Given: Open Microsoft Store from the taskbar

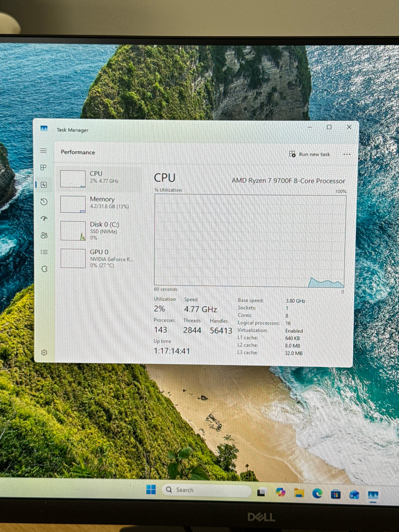Looking at the screenshot, I should [x=335, y=494].
